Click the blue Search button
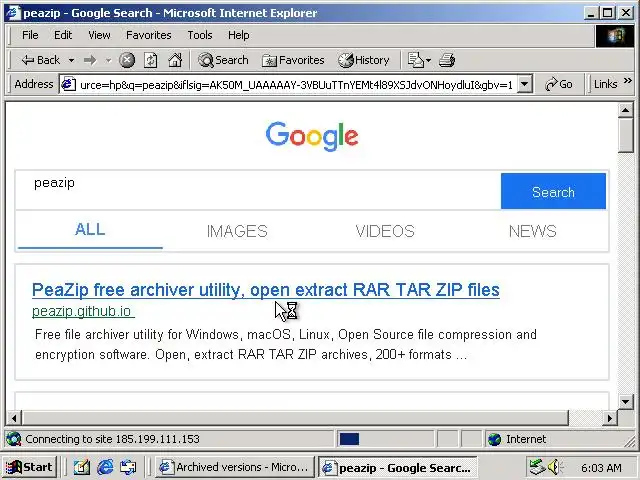Image resolution: width=640 pixels, height=480 pixels. click(x=553, y=191)
